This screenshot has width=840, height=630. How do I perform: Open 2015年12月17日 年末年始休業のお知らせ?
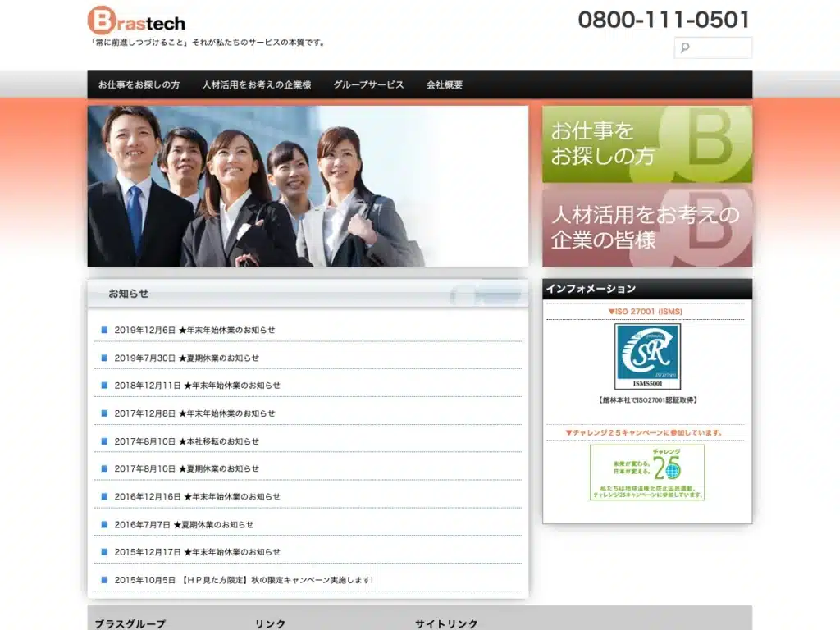(197, 552)
